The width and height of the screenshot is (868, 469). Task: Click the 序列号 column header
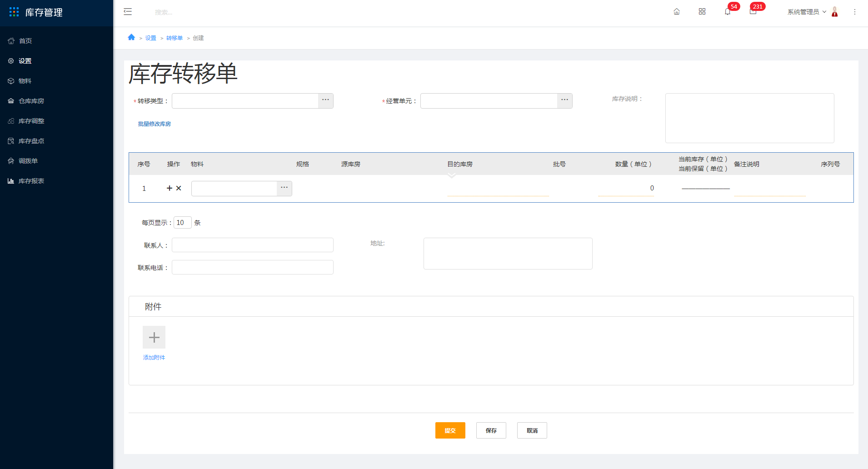[x=830, y=164]
